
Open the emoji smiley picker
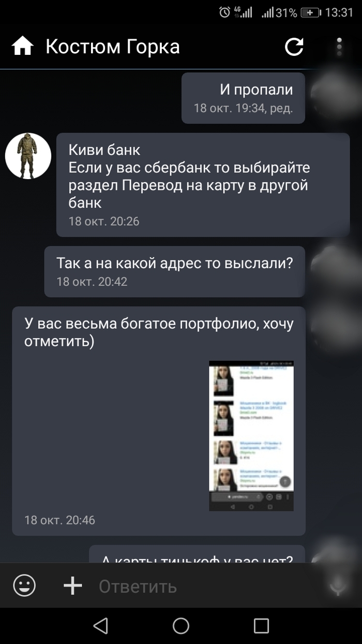pyautogui.click(x=24, y=586)
